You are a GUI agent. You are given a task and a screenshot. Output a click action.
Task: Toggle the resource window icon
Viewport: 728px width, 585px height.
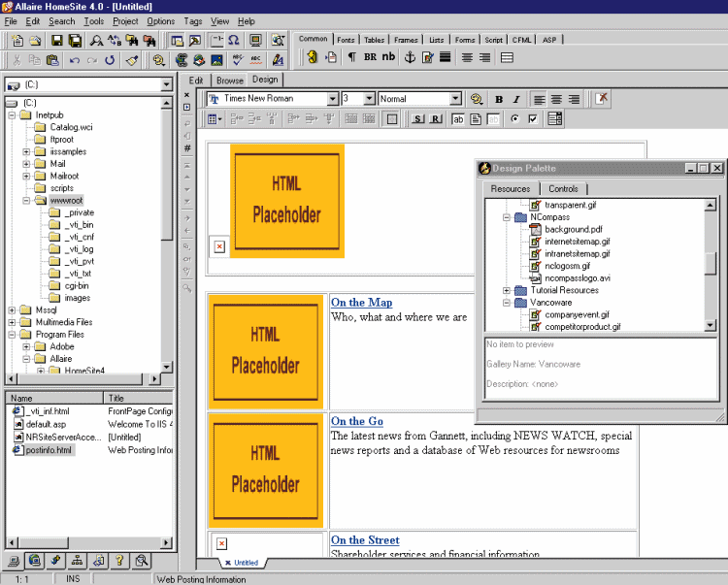click(177, 41)
